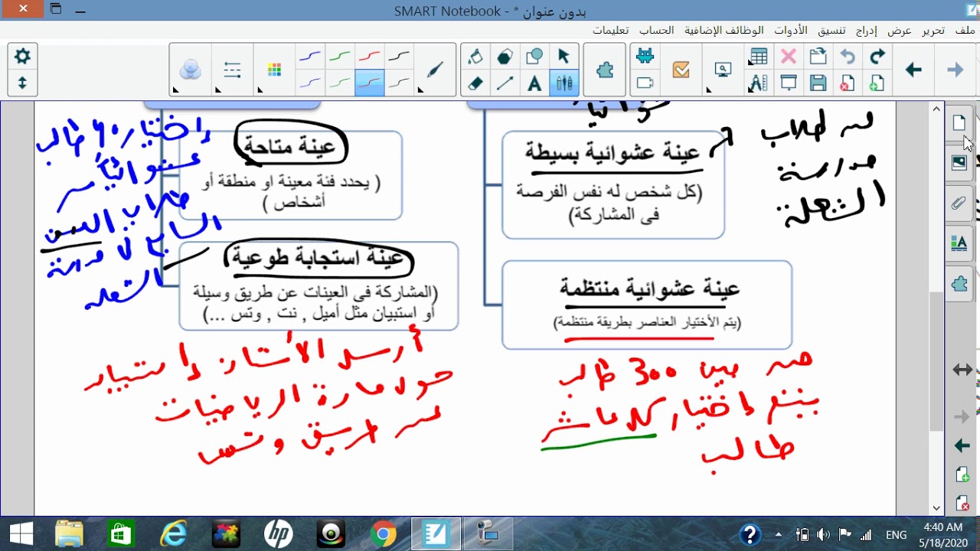
Task: Select highlighted thin red pen preset
Action: click(370, 83)
